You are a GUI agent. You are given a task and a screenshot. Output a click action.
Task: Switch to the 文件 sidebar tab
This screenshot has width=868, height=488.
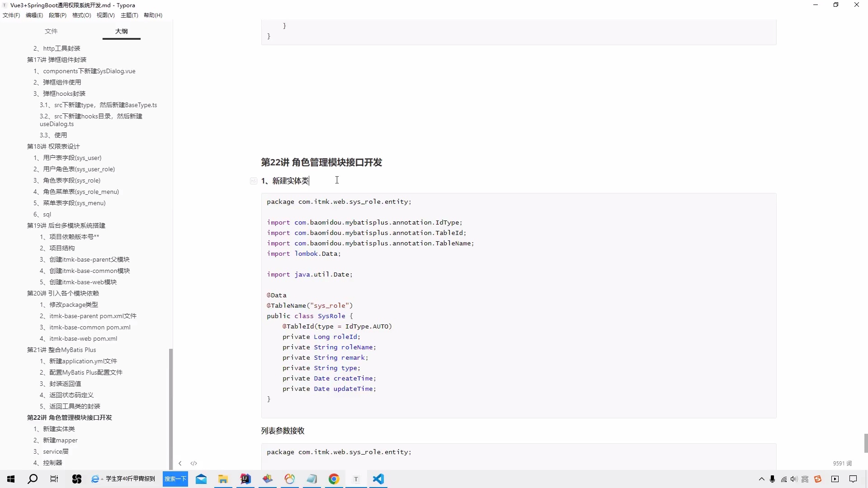point(51,31)
